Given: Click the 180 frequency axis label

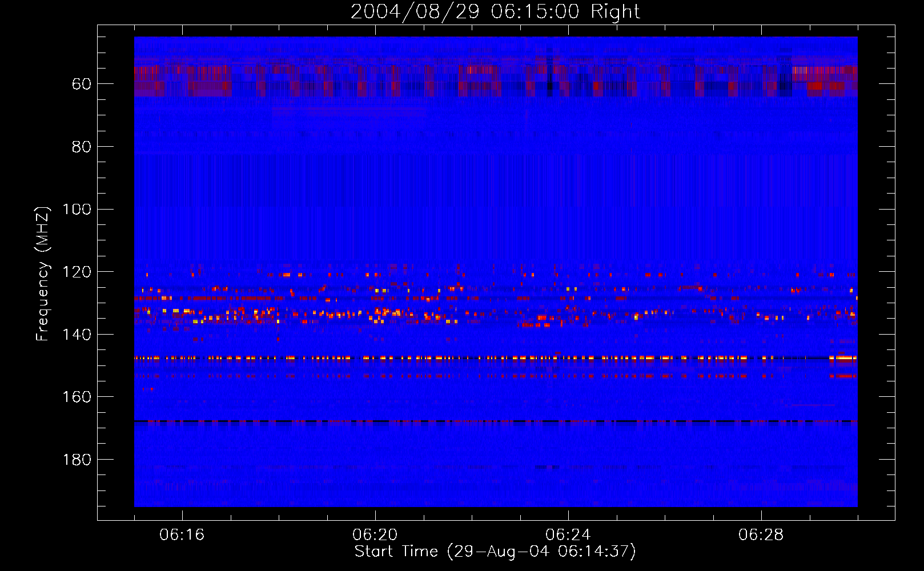Looking at the screenshot, I should point(77,460).
